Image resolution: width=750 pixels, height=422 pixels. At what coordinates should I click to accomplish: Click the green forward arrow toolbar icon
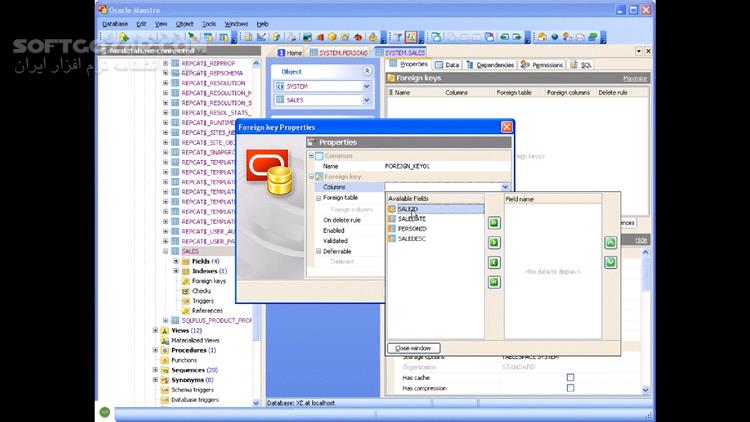click(x=517, y=37)
